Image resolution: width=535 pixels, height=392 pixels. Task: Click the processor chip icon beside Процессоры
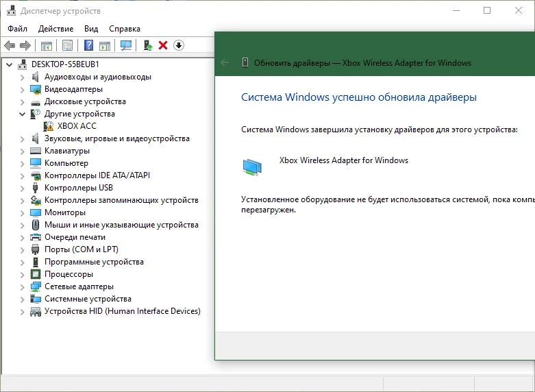click(36, 274)
